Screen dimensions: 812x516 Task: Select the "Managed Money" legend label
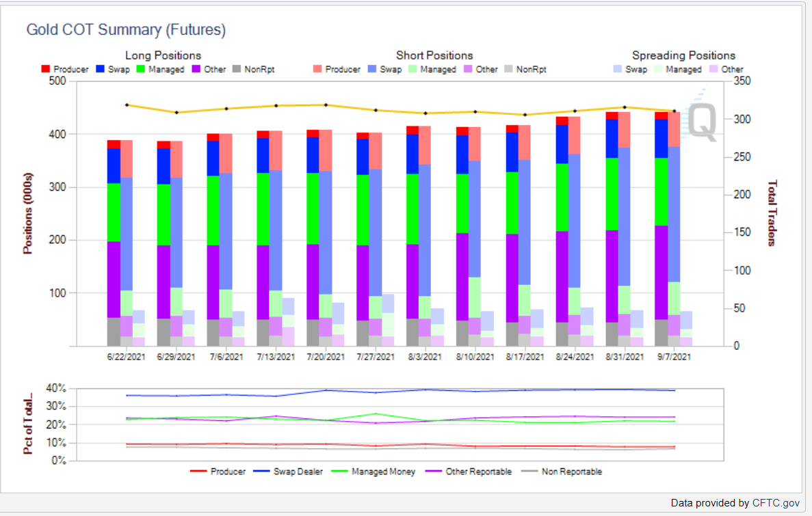383,472
